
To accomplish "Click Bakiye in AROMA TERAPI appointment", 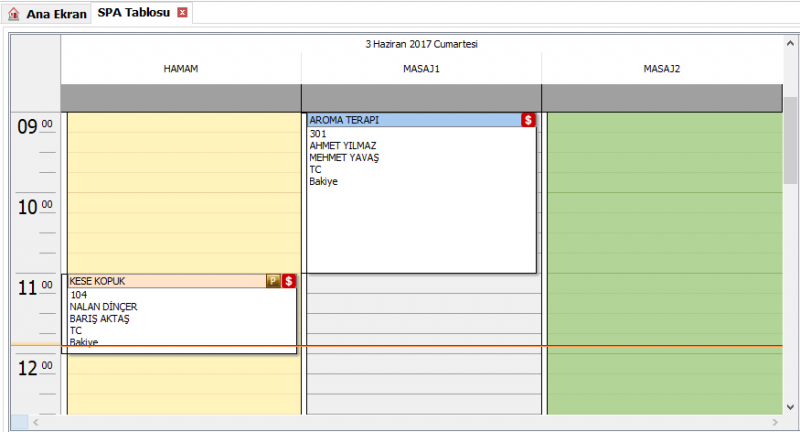I will [323, 182].
